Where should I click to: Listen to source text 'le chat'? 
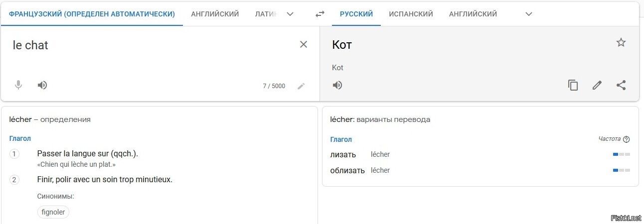pos(42,85)
